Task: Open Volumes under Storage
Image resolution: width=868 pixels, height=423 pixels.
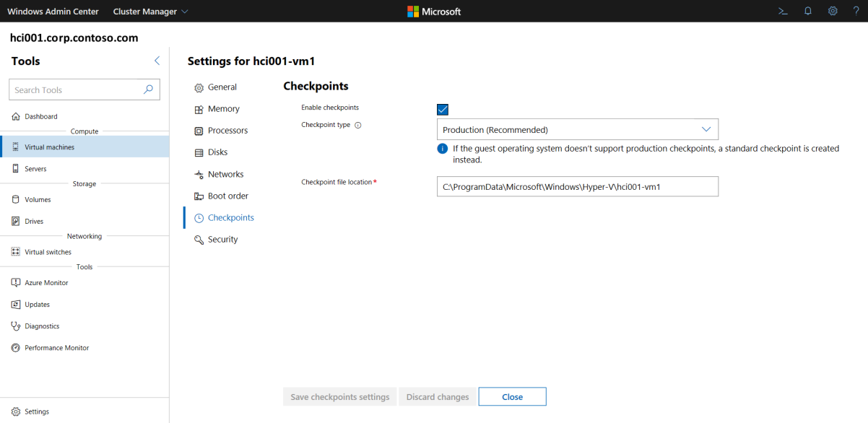Action: pos(38,200)
